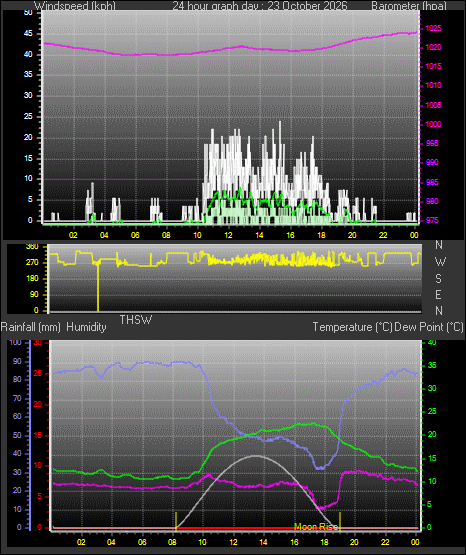The height and width of the screenshot is (555, 466).
Task: Click the yellow sunset marker near 19
Action: coord(340,521)
